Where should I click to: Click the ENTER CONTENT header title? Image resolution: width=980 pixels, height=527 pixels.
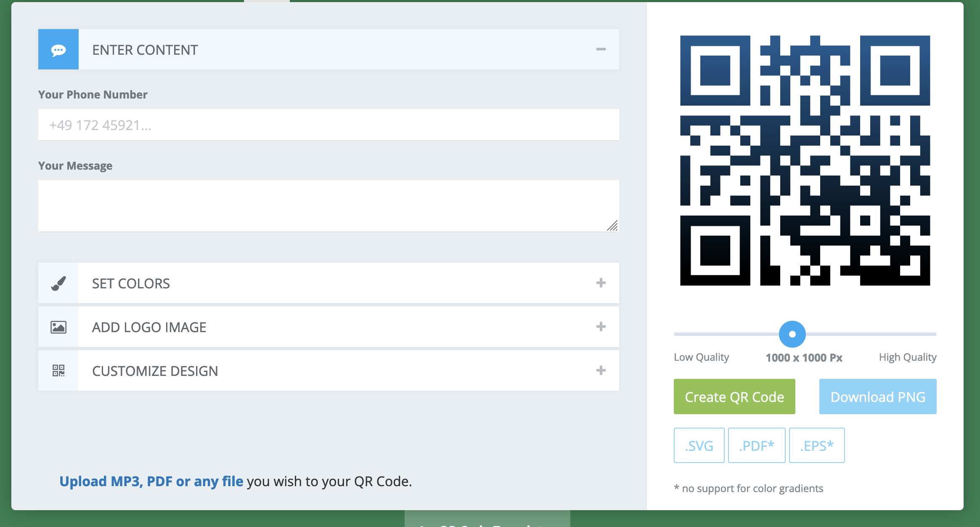click(145, 50)
